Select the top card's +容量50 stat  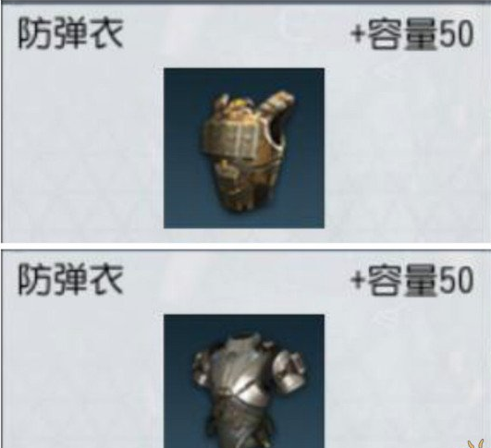point(412,34)
